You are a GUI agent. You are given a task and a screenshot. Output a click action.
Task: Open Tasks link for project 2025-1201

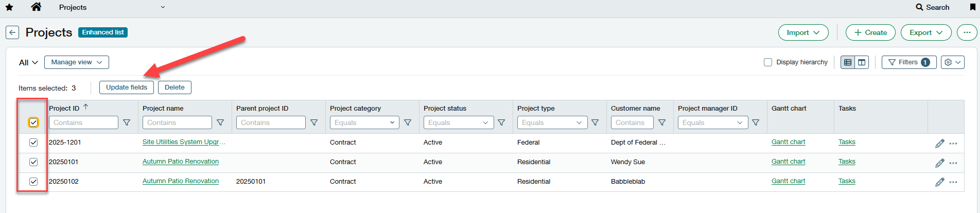click(847, 142)
